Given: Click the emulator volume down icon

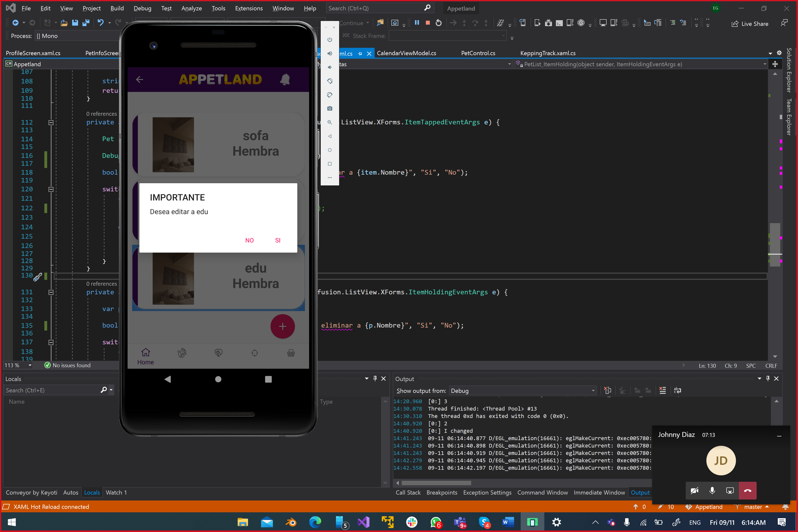Looking at the screenshot, I should coord(330,67).
